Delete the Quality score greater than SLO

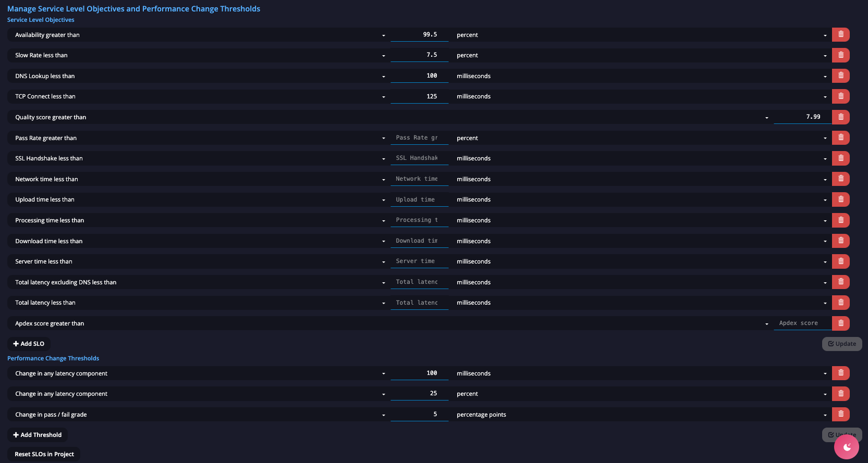click(x=840, y=117)
